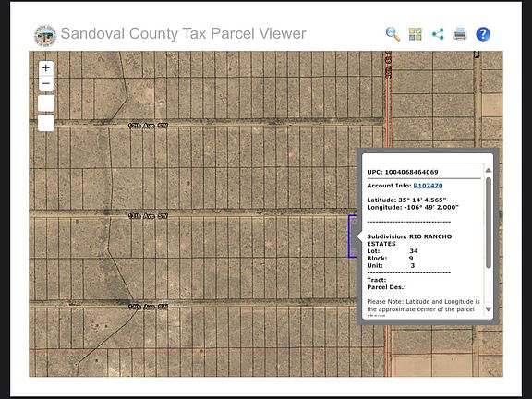532x399 pixels.
Task: Print the map with printer icon
Action: [x=460, y=34]
